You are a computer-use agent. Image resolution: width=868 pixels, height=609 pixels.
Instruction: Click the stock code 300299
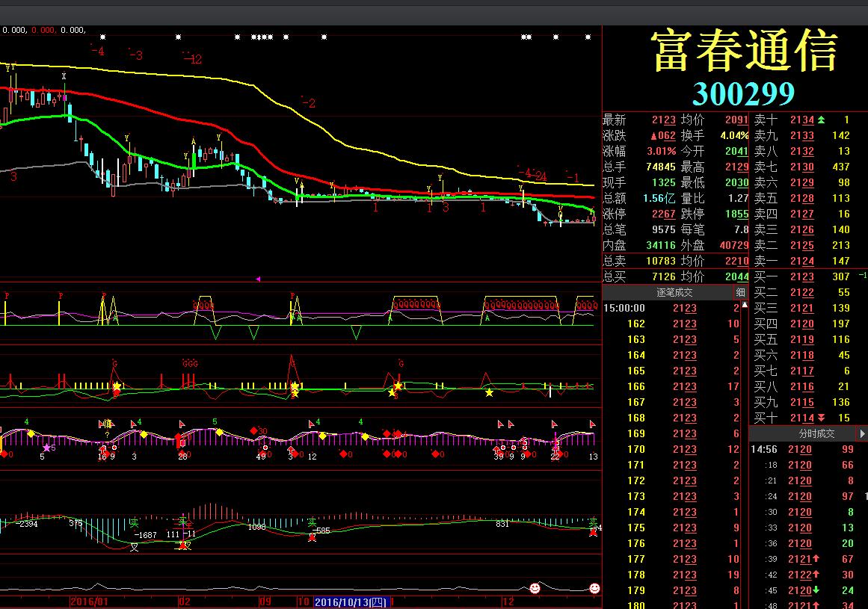click(743, 94)
